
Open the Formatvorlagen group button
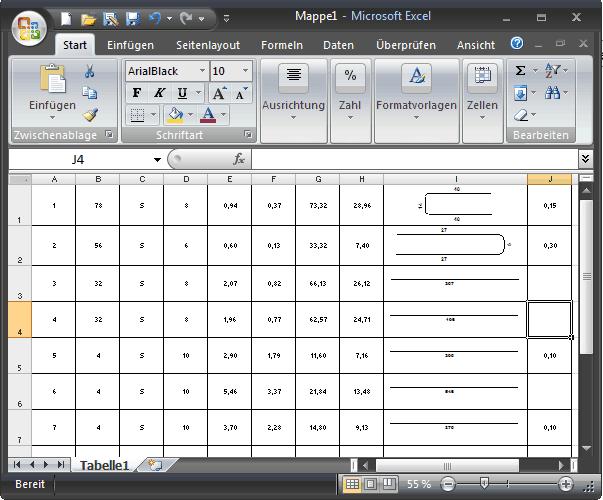416,100
